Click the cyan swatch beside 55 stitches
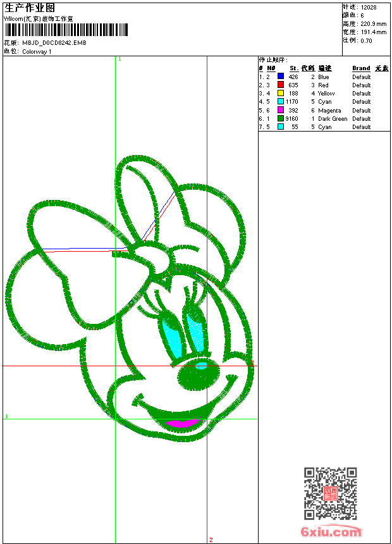 tap(281, 127)
